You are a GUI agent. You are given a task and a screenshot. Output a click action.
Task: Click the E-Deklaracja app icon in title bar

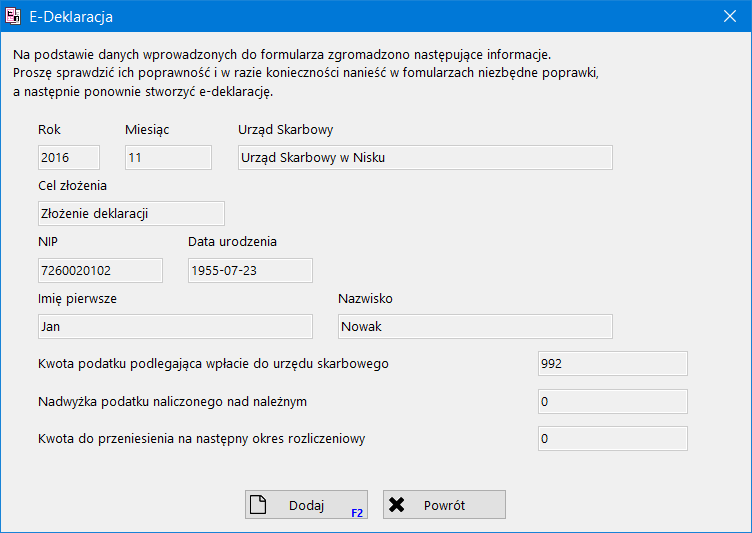[x=15, y=16]
